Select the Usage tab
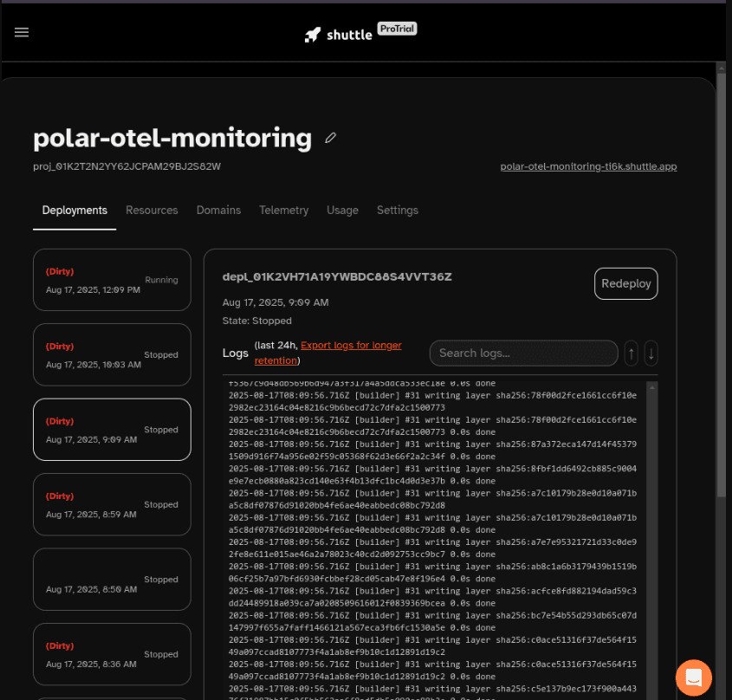Screen dimensions: 732x700 [x=342, y=211]
